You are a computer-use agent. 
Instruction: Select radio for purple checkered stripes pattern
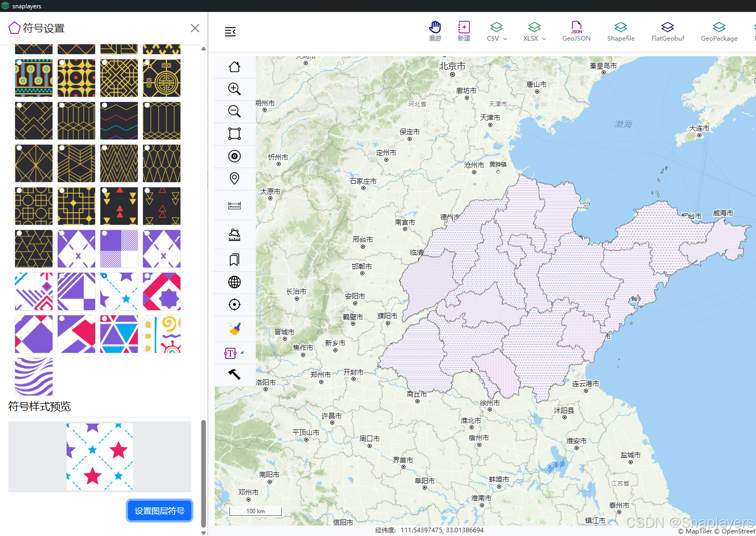(x=105, y=233)
